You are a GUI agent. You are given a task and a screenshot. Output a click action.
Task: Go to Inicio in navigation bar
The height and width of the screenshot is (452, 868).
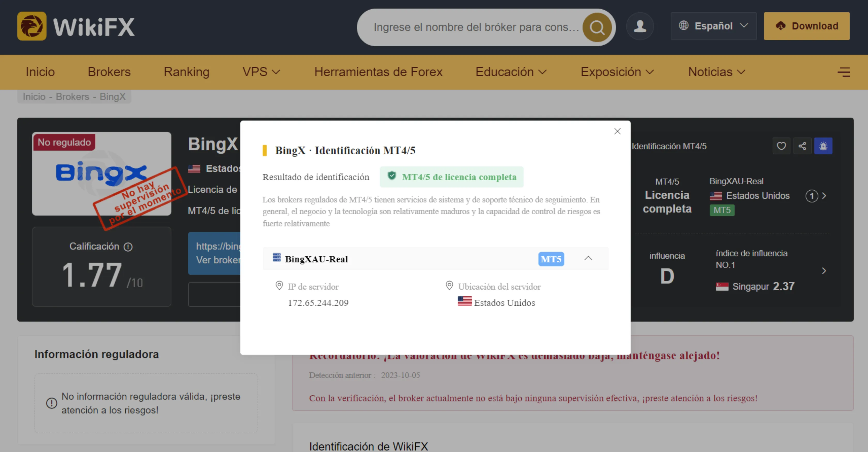pyautogui.click(x=40, y=72)
